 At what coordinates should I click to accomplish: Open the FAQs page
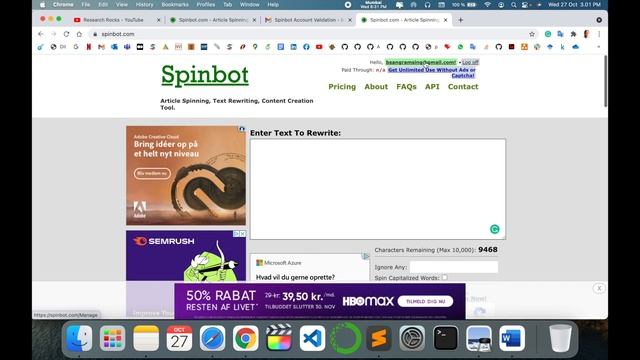406,87
